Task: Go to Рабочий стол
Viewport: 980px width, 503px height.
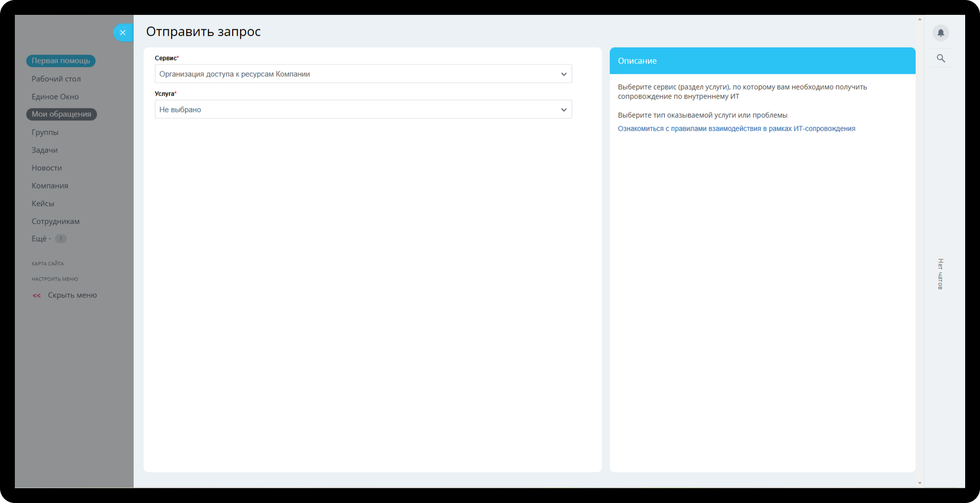Action: tap(56, 79)
